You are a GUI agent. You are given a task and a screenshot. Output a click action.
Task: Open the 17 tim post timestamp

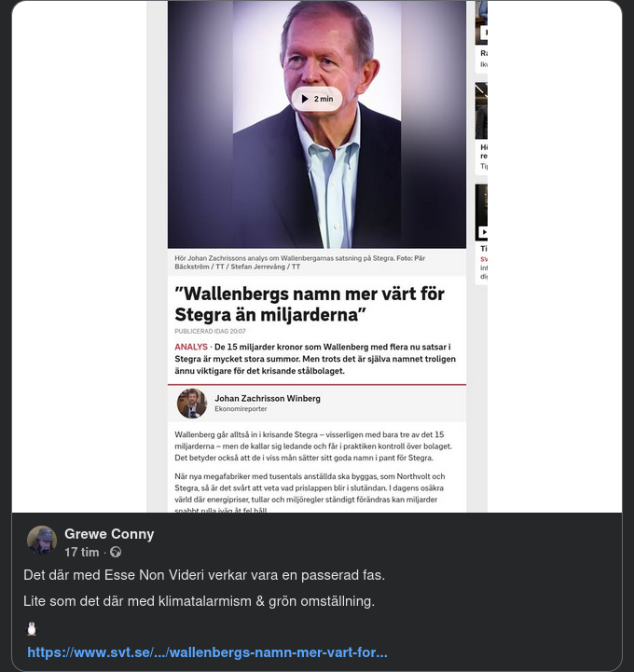click(81, 553)
